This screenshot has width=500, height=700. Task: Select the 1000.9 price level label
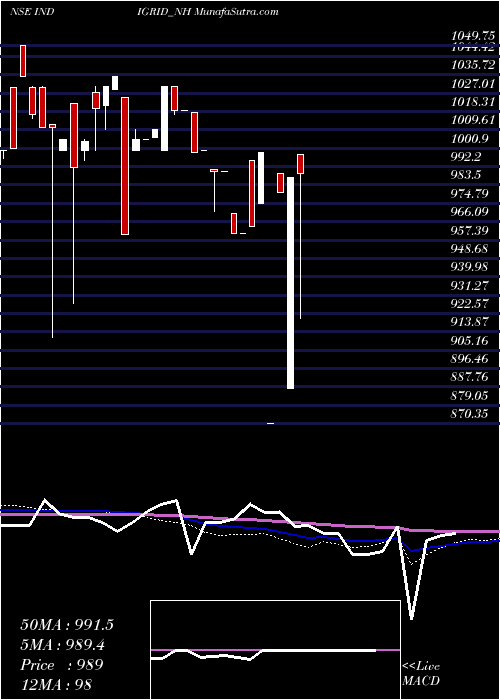pos(469,138)
